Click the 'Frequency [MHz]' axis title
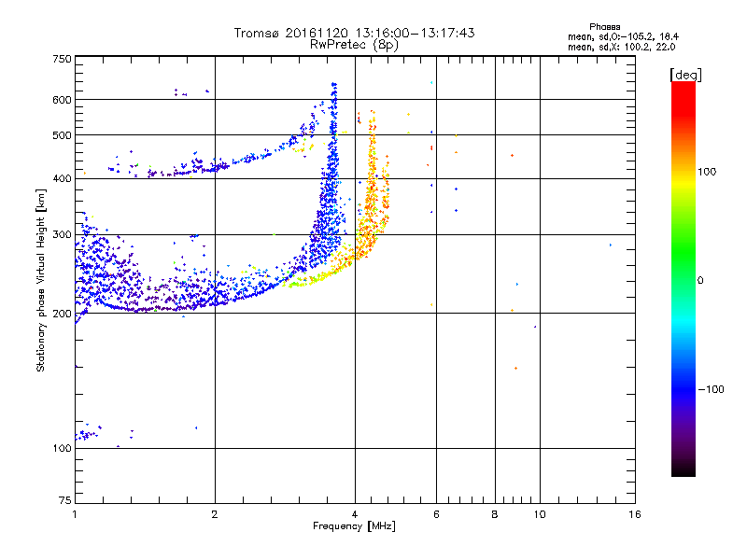This screenshot has width=747, height=560. coord(354,526)
